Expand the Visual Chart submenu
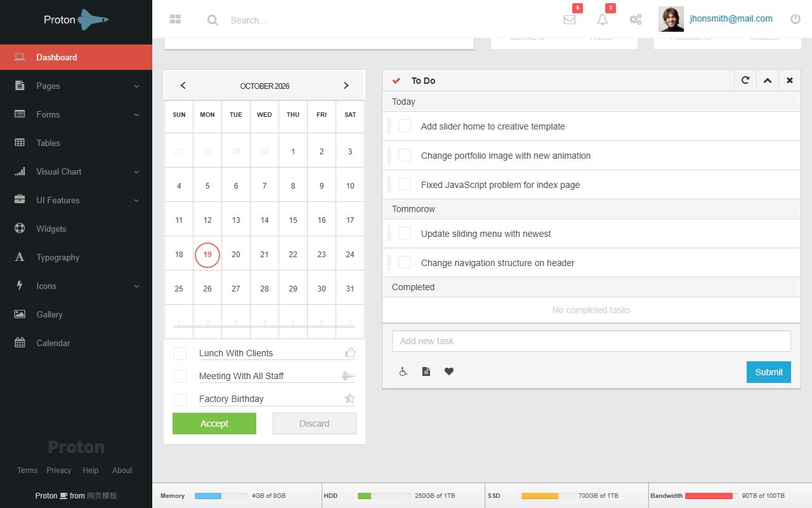The width and height of the screenshot is (812, 508). click(x=76, y=171)
